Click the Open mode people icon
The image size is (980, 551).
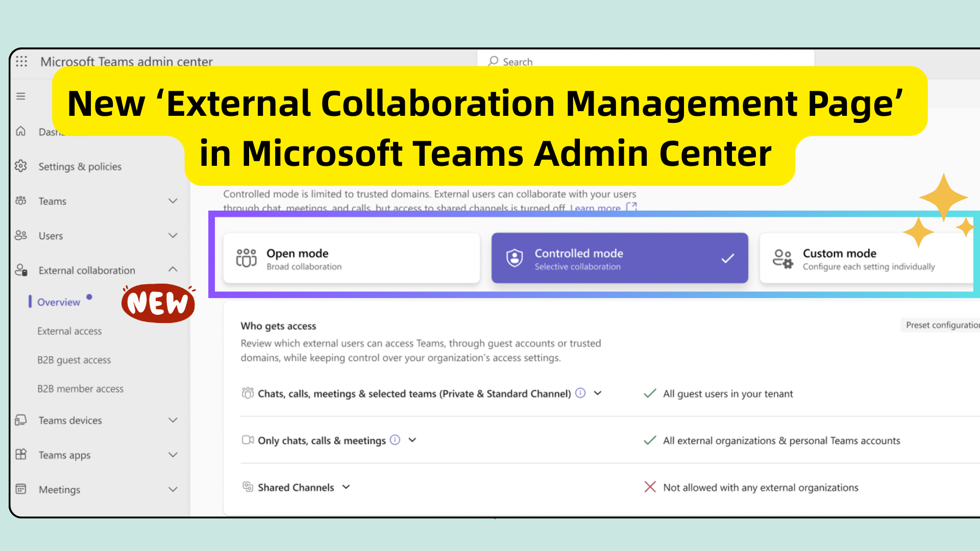click(x=247, y=258)
